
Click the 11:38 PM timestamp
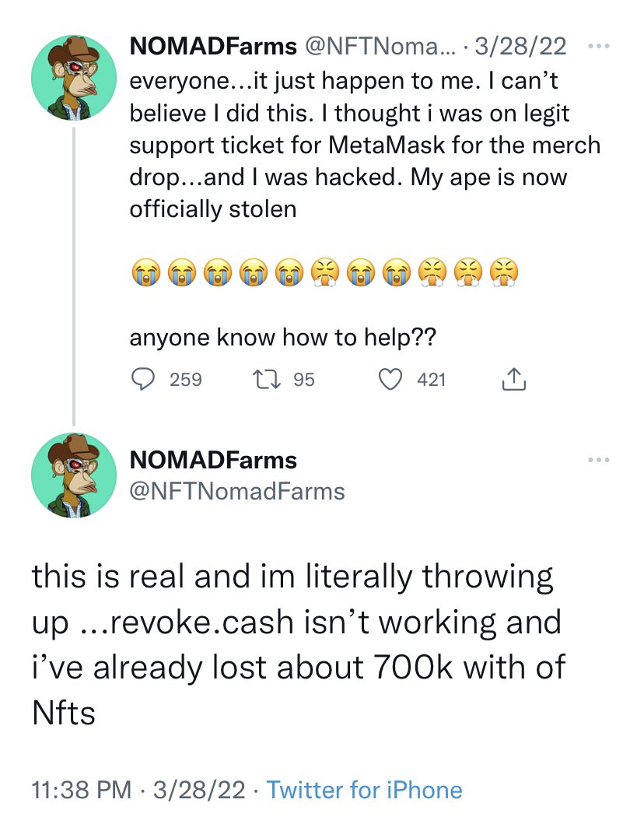[x=82, y=791]
